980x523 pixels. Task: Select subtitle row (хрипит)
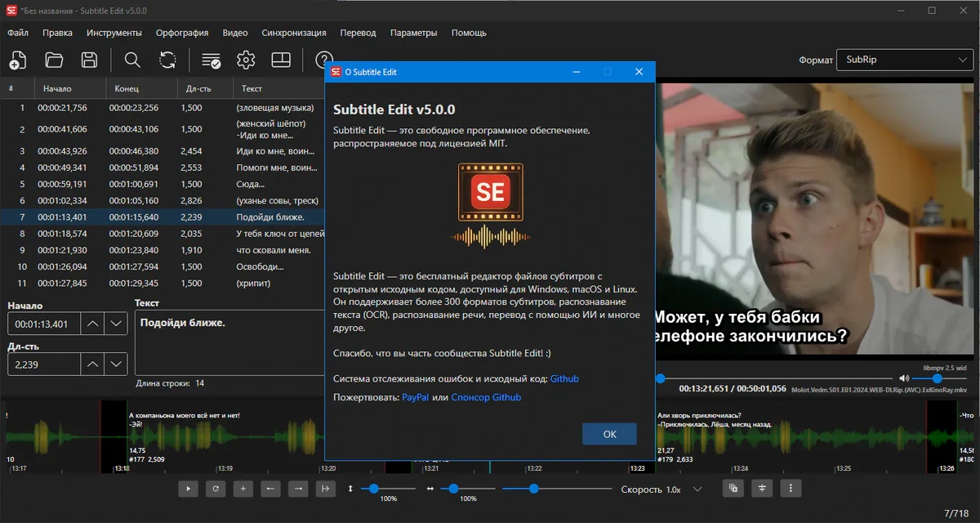point(163,284)
